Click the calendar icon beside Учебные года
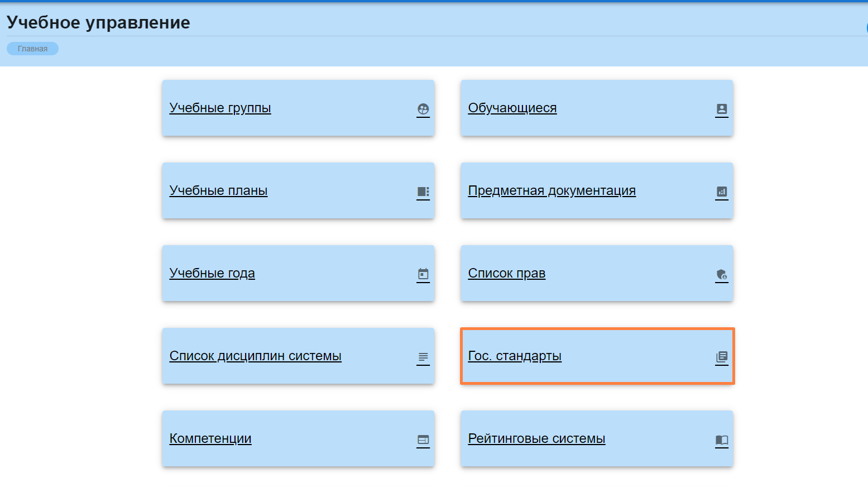Screen dimensions: 868x487 (x=423, y=274)
